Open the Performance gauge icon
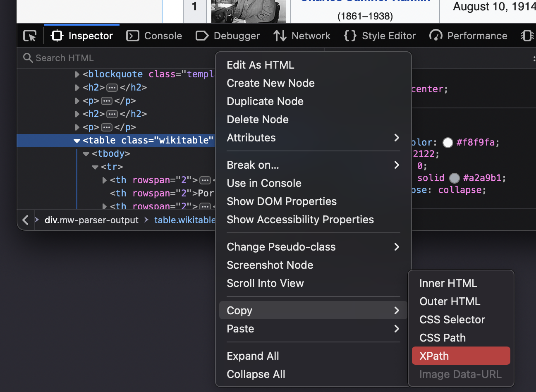Screen dimensions: 536x392 point(435,36)
